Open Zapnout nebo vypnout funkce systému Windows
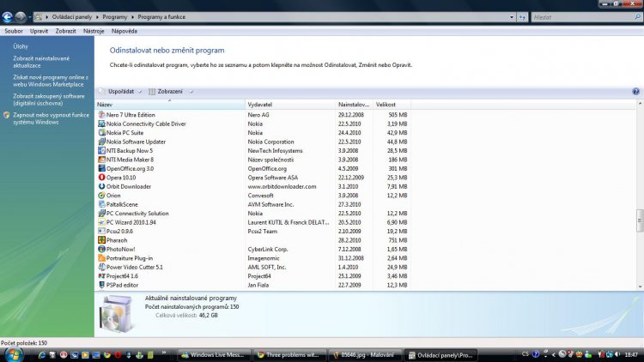Image resolution: width=644 pixels, height=362 pixels. pos(51,118)
